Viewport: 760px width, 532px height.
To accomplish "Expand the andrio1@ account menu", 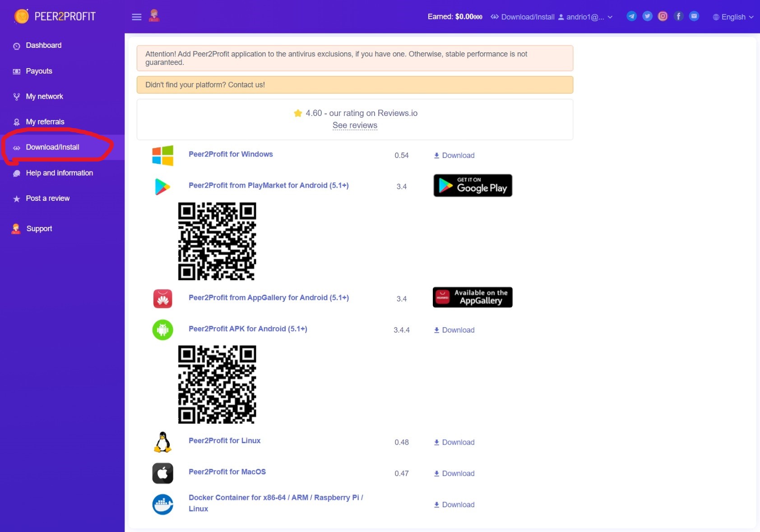I will coord(585,17).
